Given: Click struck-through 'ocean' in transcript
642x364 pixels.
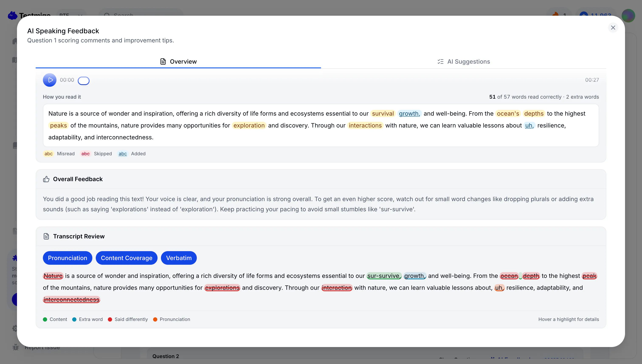Looking at the screenshot, I should point(509,276).
